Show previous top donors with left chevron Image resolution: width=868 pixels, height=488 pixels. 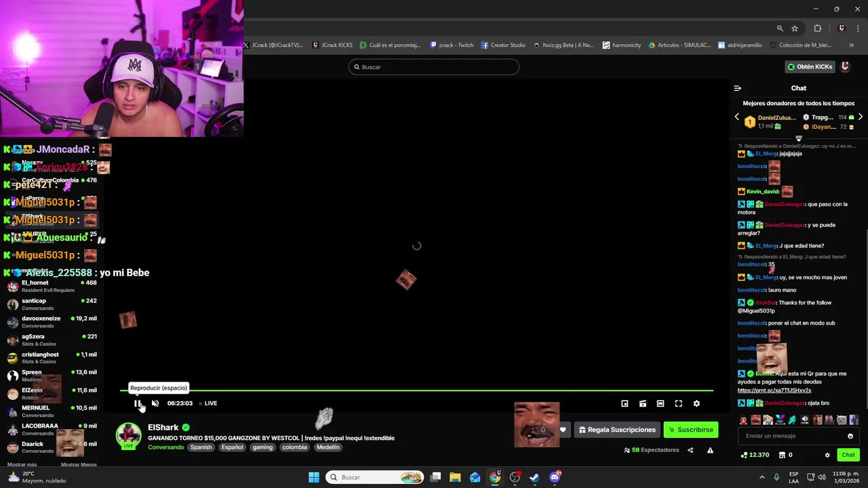tap(737, 117)
